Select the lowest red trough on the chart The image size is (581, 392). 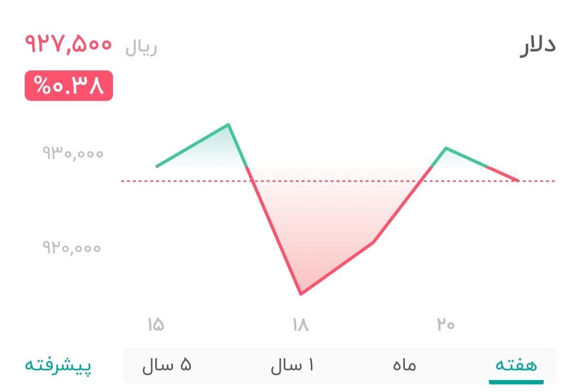tap(301, 293)
